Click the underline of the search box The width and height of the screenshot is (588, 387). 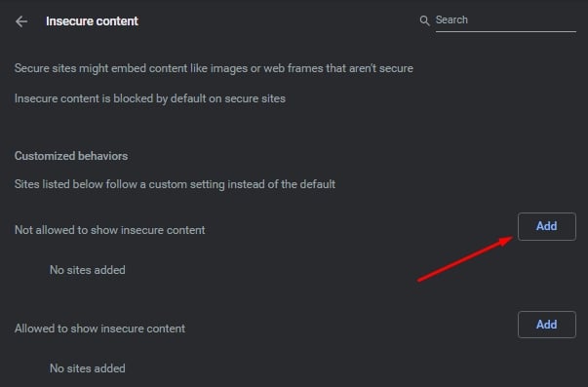tap(505, 31)
